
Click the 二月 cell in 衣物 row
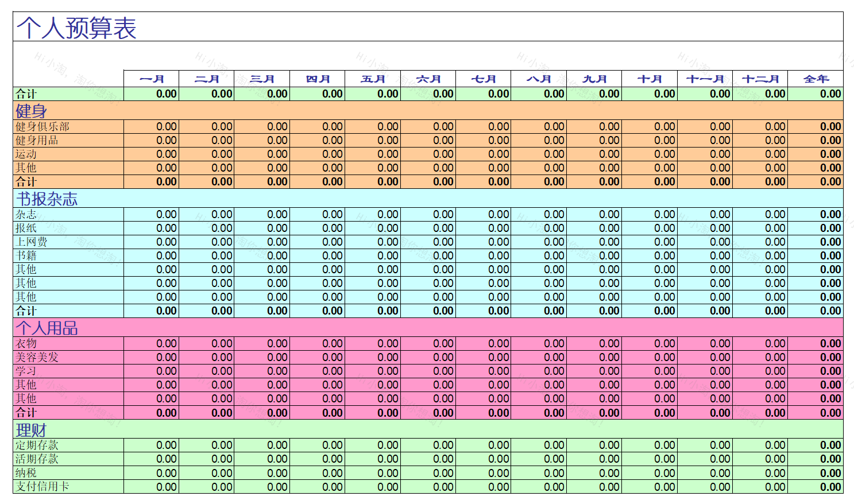[x=207, y=343]
